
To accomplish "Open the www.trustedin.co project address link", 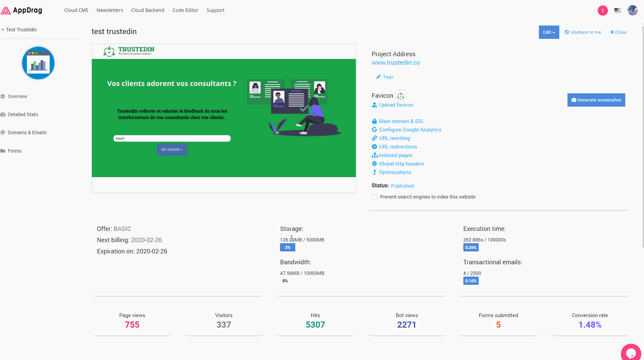I will [396, 63].
